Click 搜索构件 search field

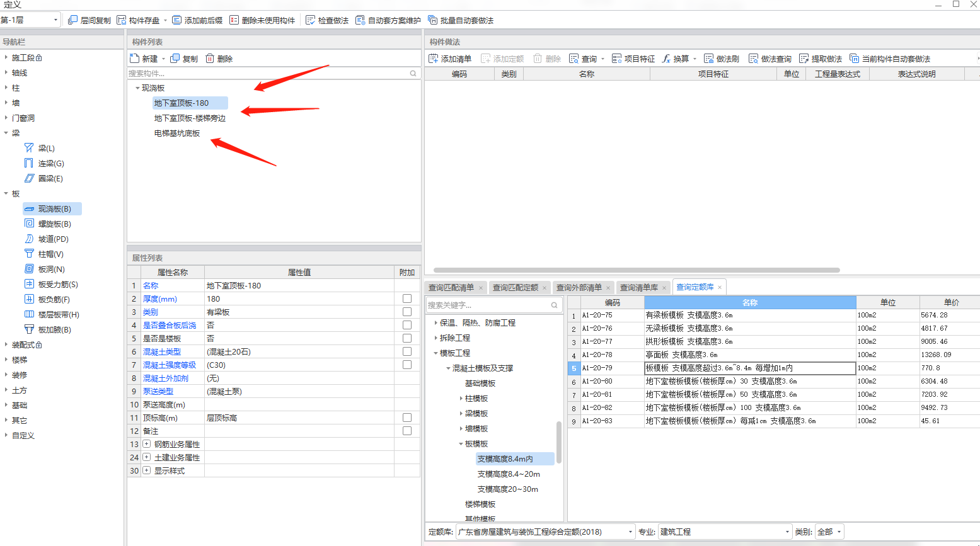point(274,74)
